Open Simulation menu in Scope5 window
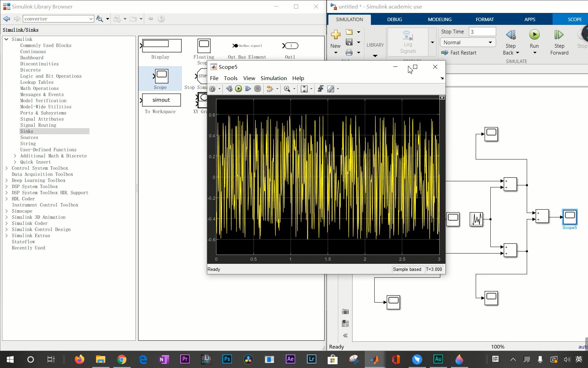This screenshot has width=588, height=368. click(274, 78)
